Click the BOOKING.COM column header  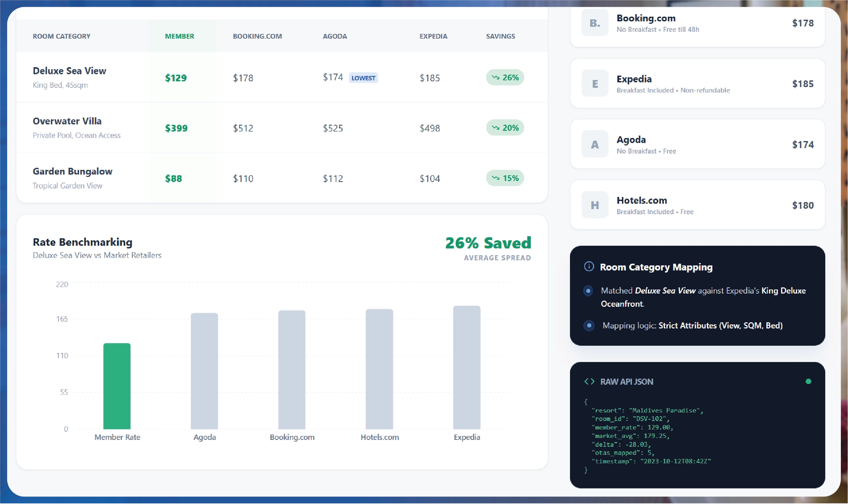coord(257,36)
